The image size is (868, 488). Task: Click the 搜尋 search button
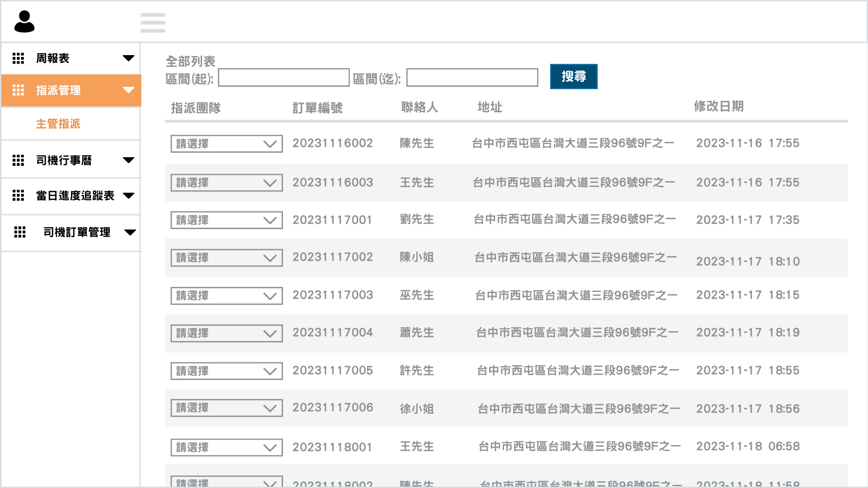tap(574, 76)
